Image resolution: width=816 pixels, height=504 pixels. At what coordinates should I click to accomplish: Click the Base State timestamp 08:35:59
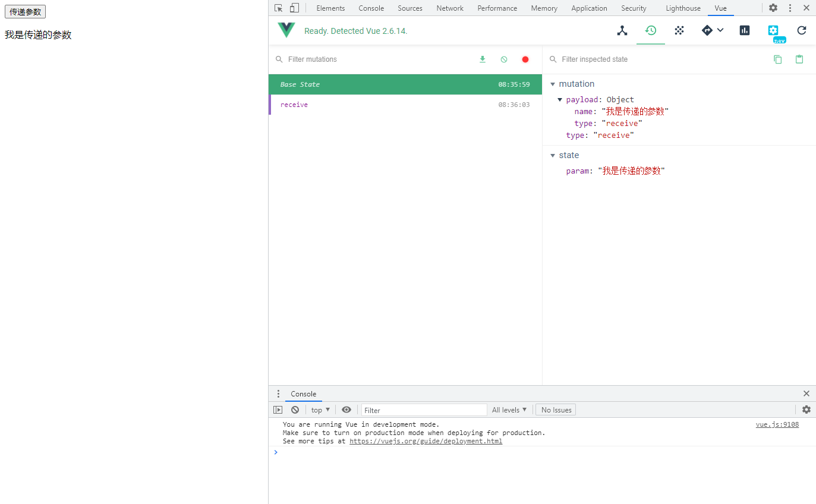pyautogui.click(x=514, y=84)
